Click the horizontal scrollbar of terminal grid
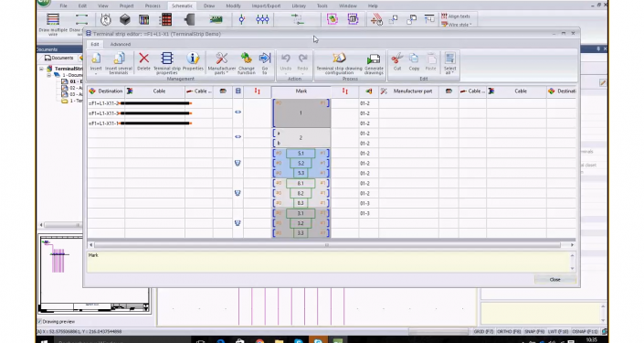This screenshot has width=644, height=343. 327,245
